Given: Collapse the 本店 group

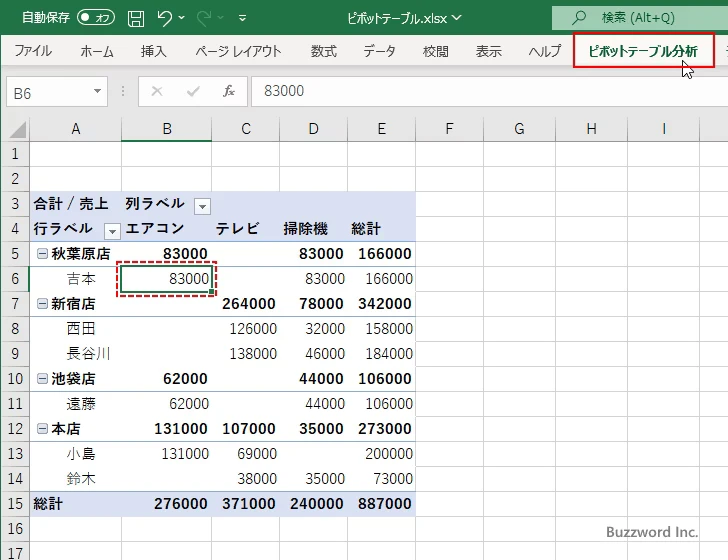Looking at the screenshot, I should [42, 429].
